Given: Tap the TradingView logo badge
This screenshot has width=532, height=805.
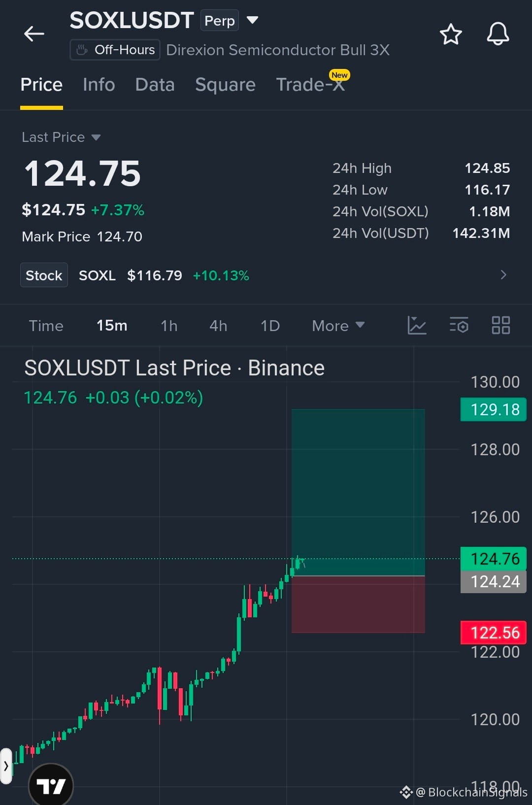Looking at the screenshot, I should click(51, 785).
